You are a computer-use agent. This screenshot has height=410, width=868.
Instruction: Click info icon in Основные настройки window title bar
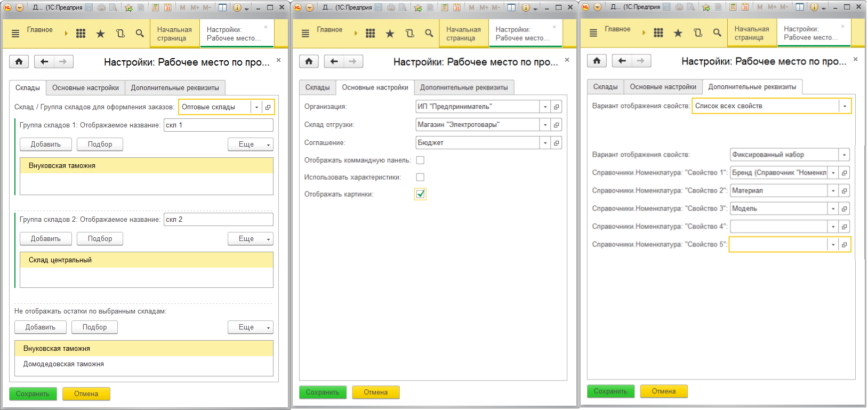[526, 7]
